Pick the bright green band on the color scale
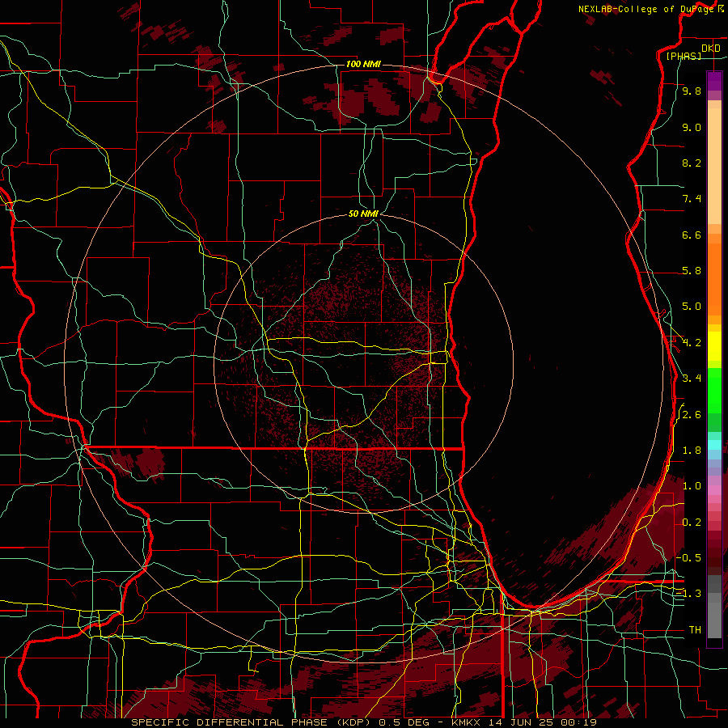 tap(714, 391)
